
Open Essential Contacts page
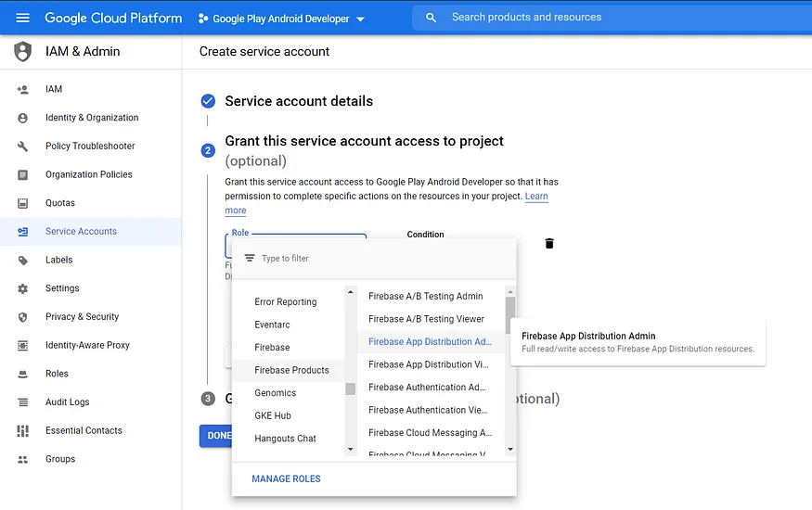tap(84, 430)
